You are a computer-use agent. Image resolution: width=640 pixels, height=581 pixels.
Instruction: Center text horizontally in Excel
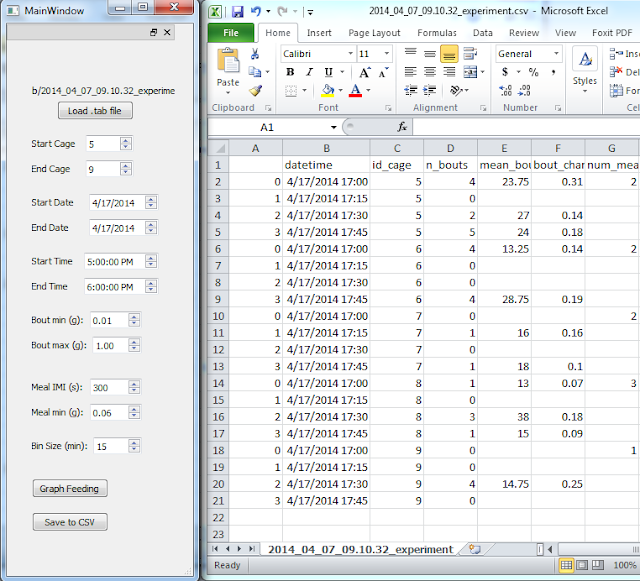pyautogui.click(x=429, y=72)
